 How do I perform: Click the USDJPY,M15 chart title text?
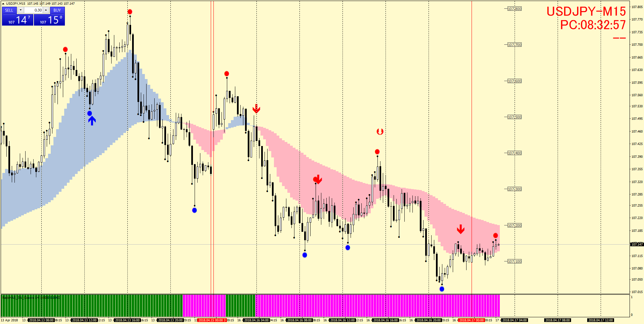(x=15, y=3)
